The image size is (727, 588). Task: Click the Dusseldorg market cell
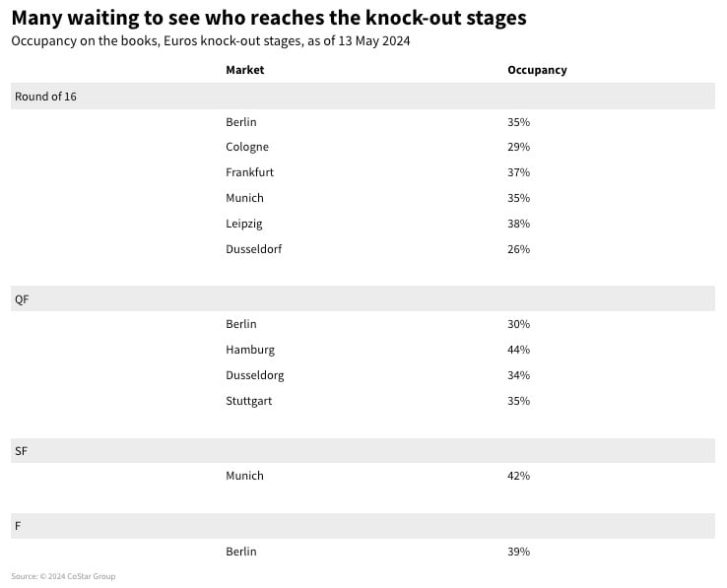click(x=254, y=375)
